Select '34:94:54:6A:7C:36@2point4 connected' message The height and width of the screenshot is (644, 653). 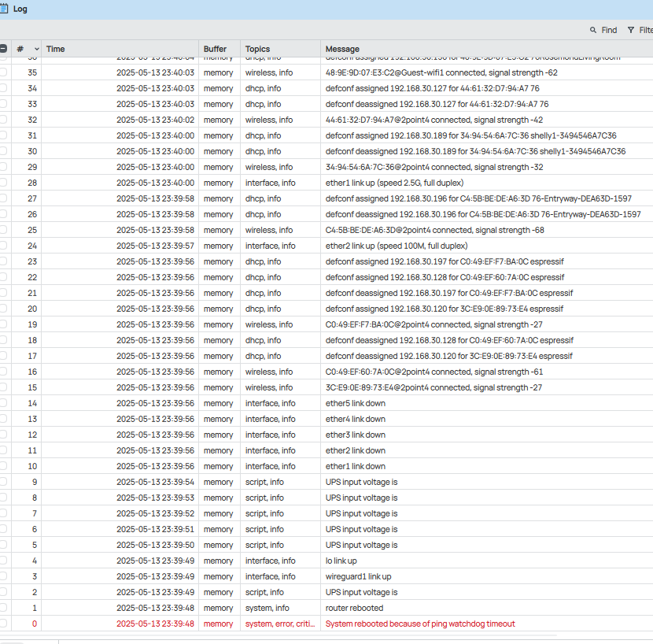[434, 167]
